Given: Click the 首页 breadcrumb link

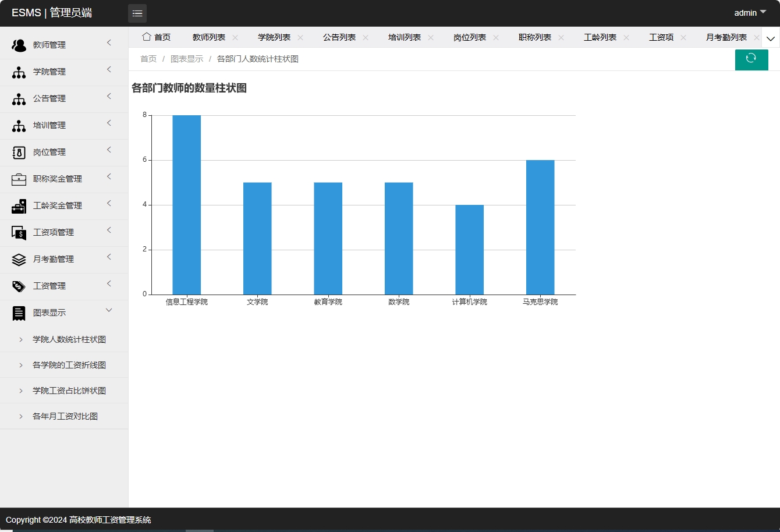Looking at the screenshot, I should 148,59.
